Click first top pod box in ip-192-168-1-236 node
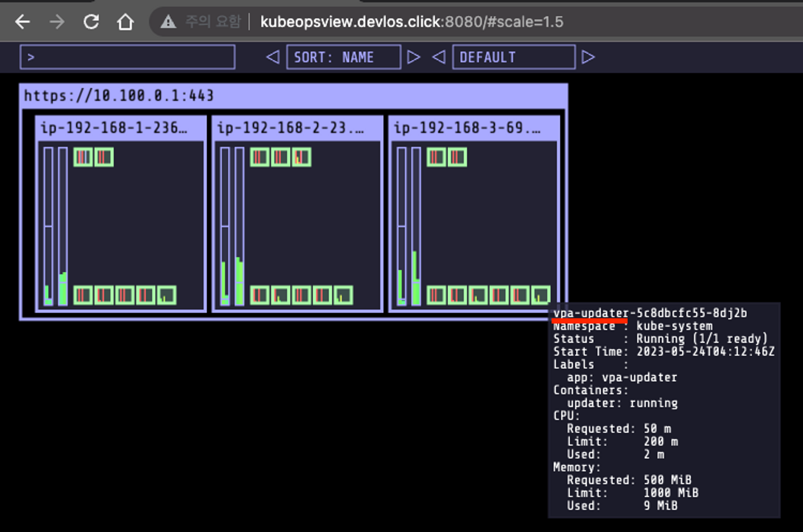The height and width of the screenshot is (532, 803). [83, 157]
